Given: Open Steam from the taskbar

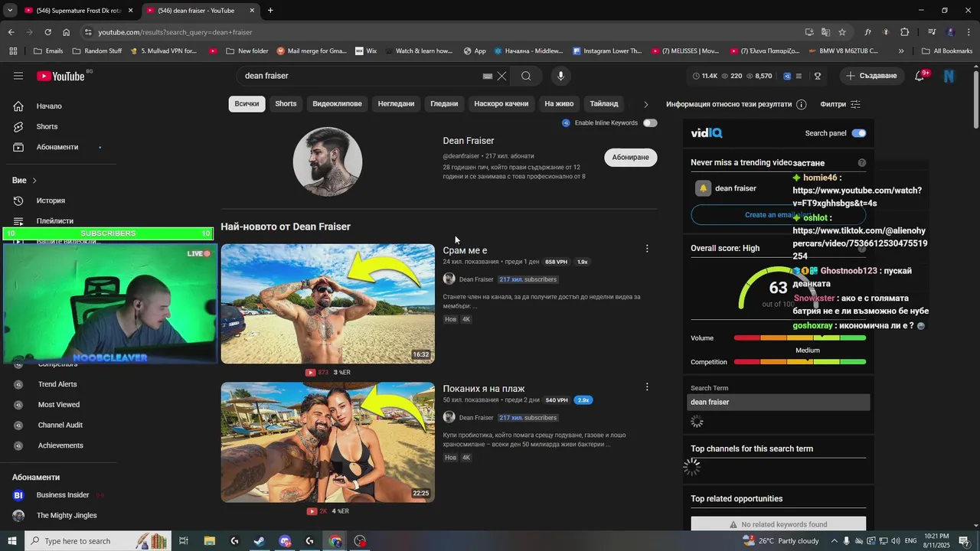Looking at the screenshot, I should click(260, 541).
